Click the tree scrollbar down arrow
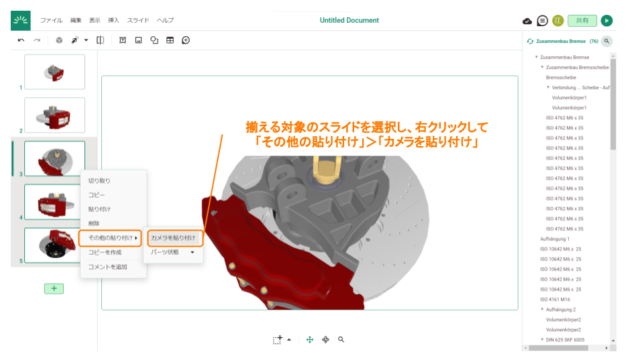 click(x=613, y=341)
